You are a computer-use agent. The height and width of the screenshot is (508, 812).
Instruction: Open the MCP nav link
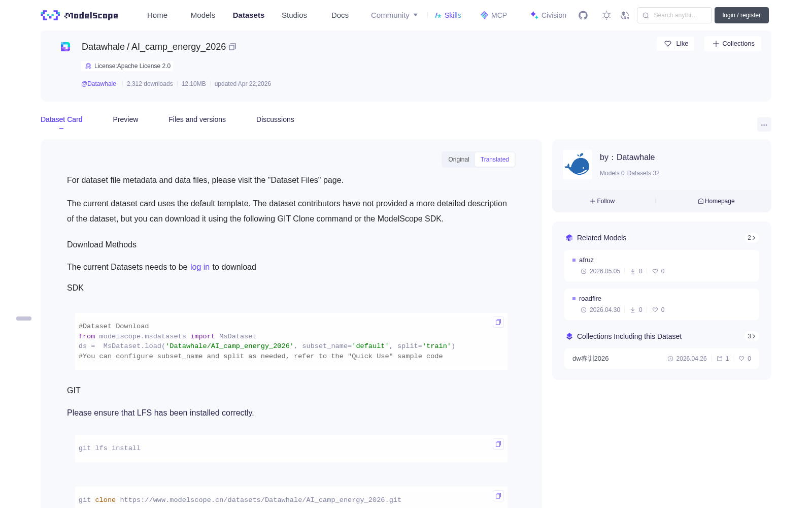click(x=494, y=15)
